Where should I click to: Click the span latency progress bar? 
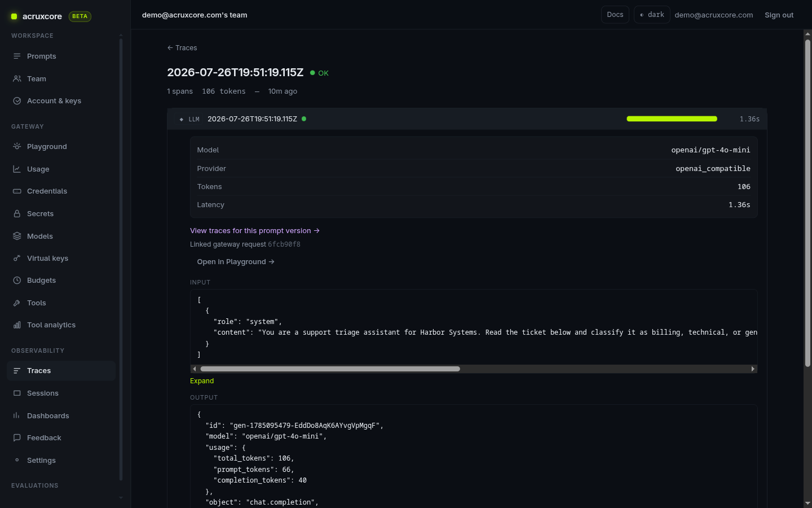[672, 119]
